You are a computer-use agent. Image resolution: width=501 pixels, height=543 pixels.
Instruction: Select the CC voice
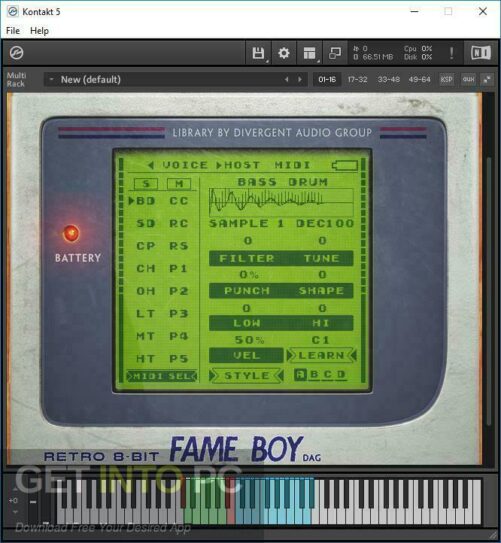(179, 201)
